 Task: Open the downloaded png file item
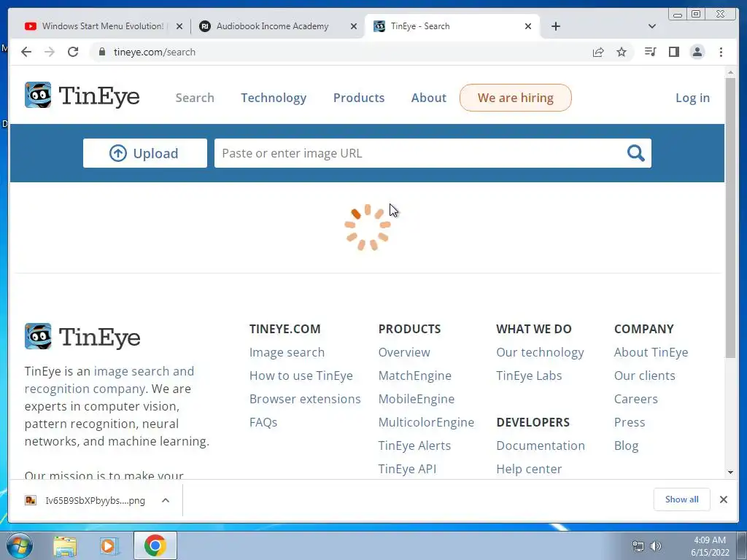pyautogui.click(x=86, y=500)
